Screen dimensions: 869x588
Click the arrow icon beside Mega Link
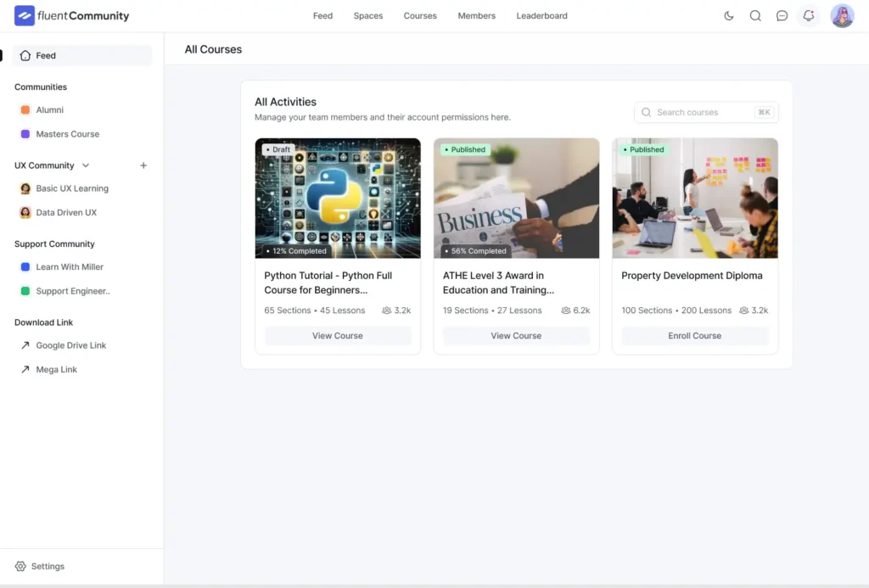click(25, 369)
